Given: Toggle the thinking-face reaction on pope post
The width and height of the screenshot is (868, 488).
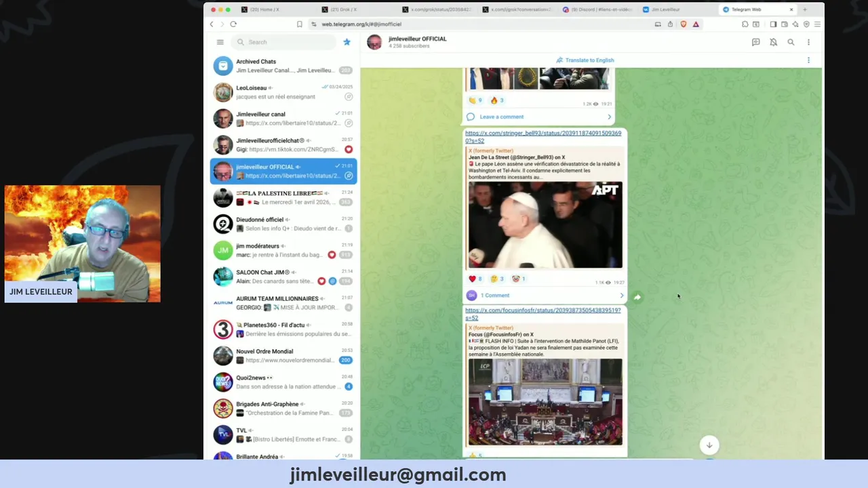Looking at the screenshot, I should pyautogui.click(x=497, y=279).
